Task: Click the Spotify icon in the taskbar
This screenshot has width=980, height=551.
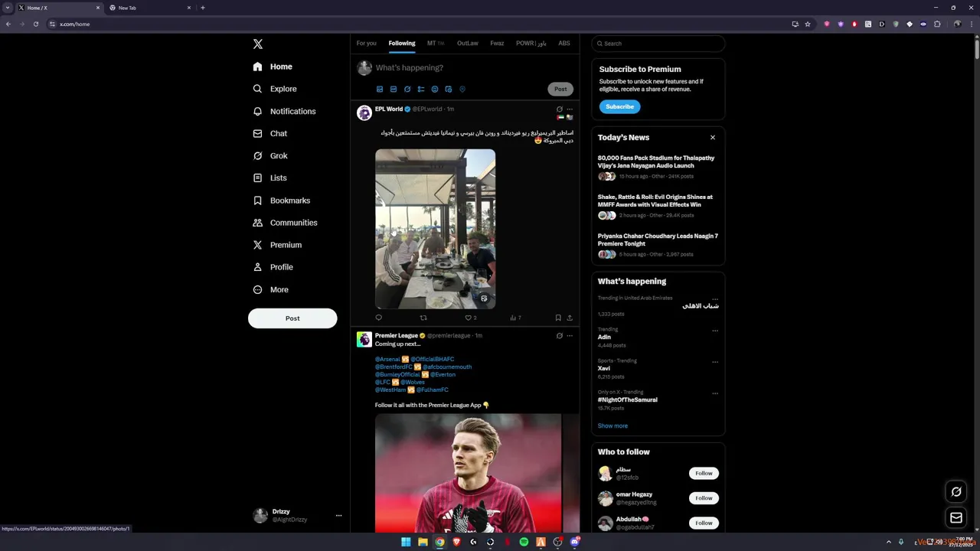Action: point(524,543)
